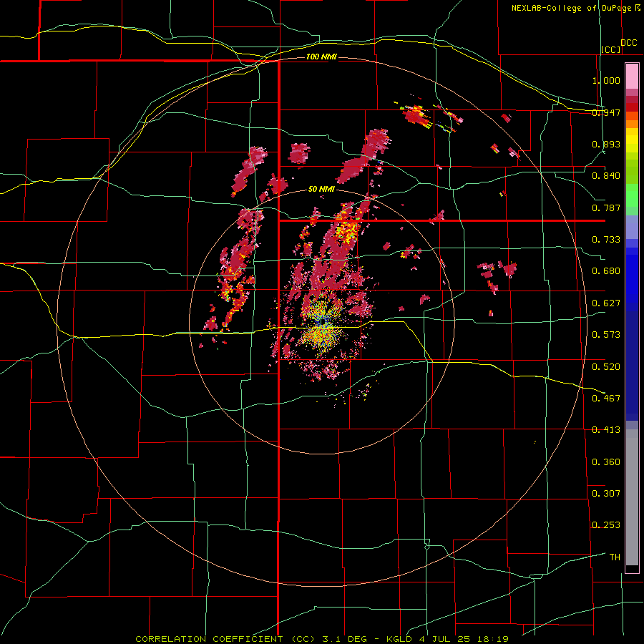Click the 0.840 color scale value
Screen dimensions: 644x644
click(606, 176)
